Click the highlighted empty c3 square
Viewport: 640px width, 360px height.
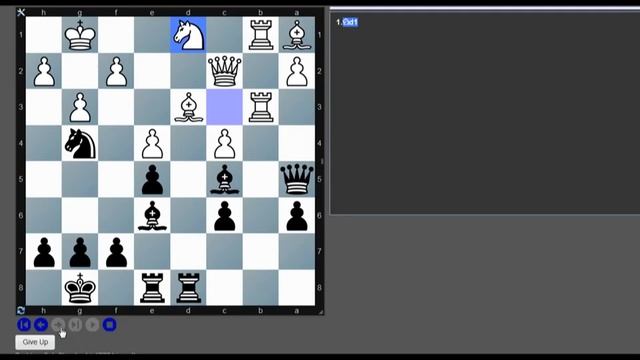coord(224,107)
